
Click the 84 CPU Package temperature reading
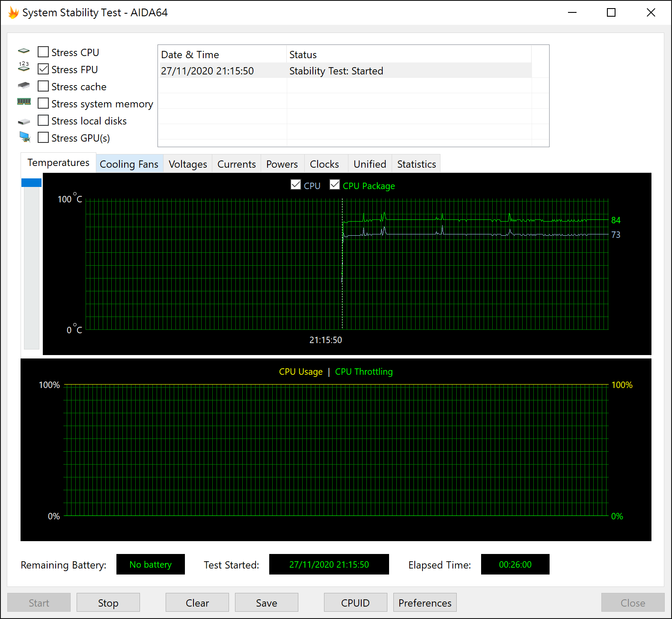click(616, 220)
